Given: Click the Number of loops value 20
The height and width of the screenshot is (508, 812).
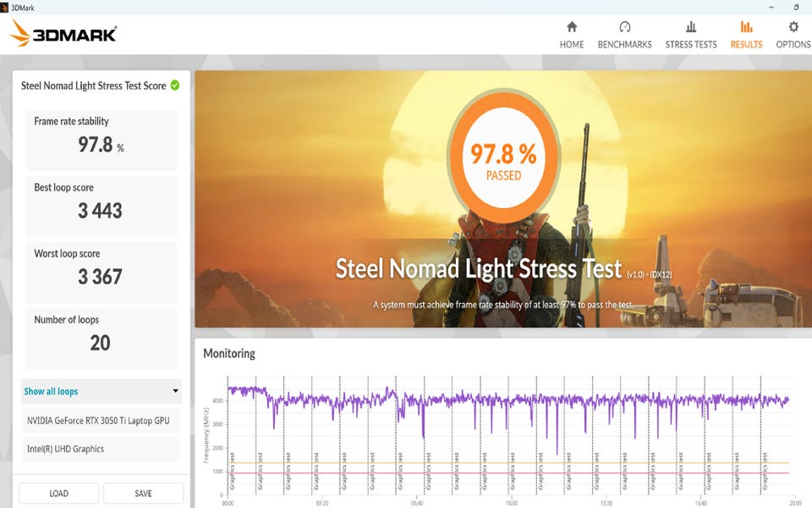Looking at the screenshot, I should [100, 343].
